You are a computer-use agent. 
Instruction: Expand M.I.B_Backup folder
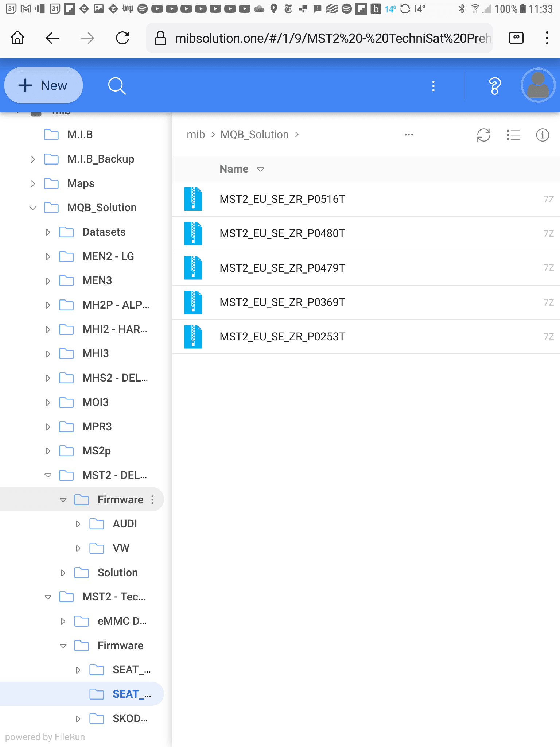(x=32, y=159)
